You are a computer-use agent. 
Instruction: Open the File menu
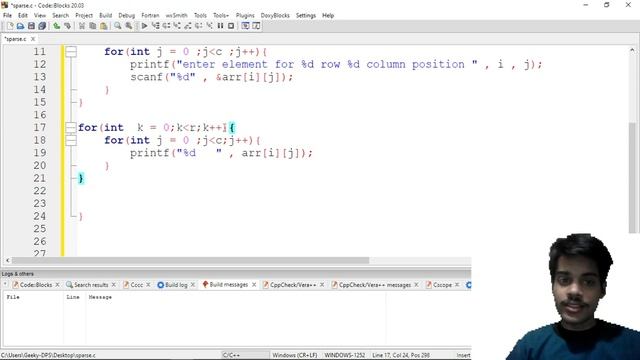pyautogui.click(x=7, y=15)
